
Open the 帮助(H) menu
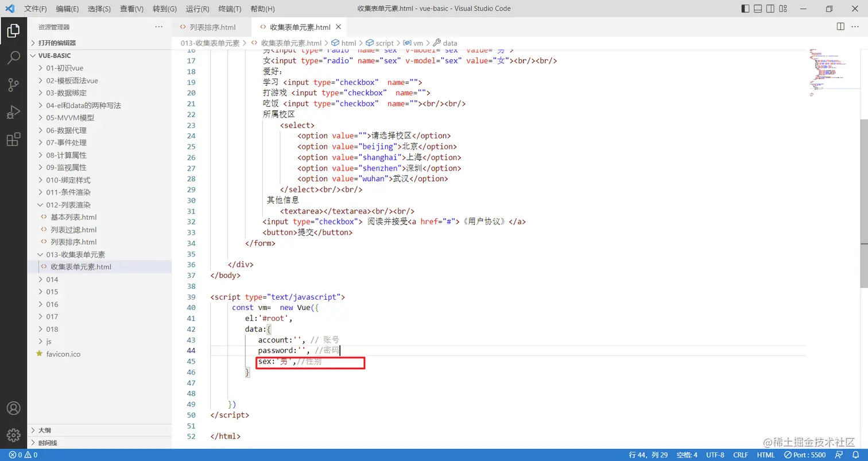click(x=263, y=9)
